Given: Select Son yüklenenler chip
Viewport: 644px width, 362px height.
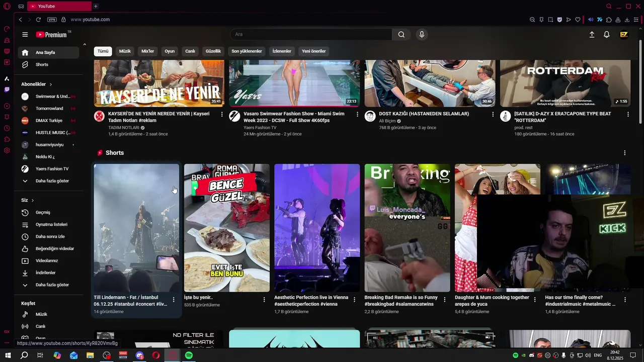Looking at the screenshot, I should tap(247, 51).
